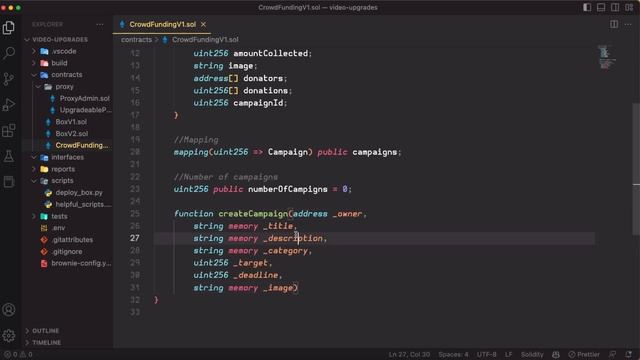Select the CrowdFundingV1.sol editor tab
Screen dimensions: 640x360
point(162,24)
